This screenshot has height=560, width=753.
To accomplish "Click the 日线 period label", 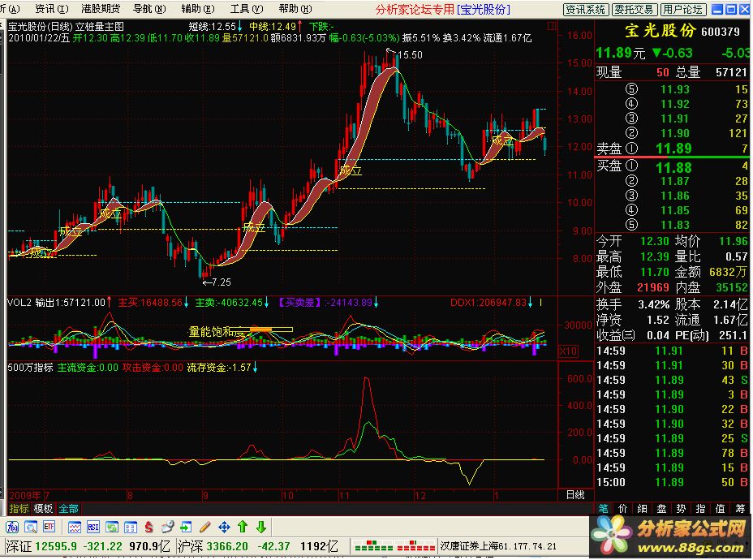I will (x=575, y=495).
